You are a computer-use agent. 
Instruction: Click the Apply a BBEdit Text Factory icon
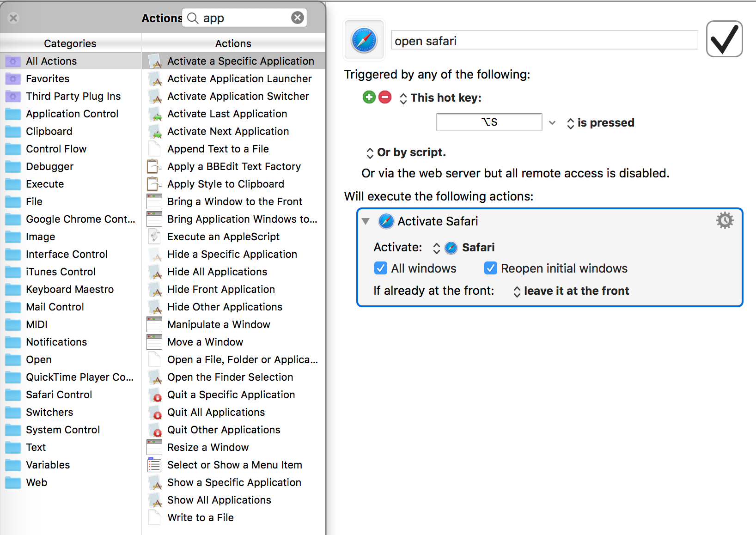tap(154, 166)
